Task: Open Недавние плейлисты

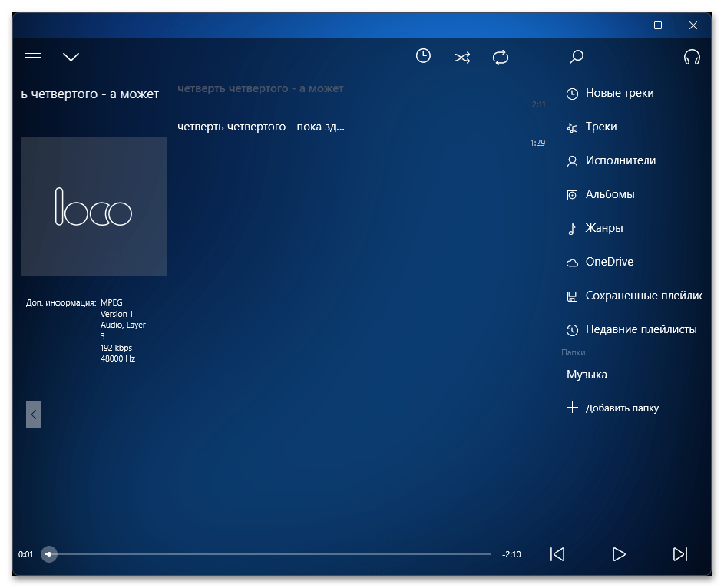Action: [640, 329]
